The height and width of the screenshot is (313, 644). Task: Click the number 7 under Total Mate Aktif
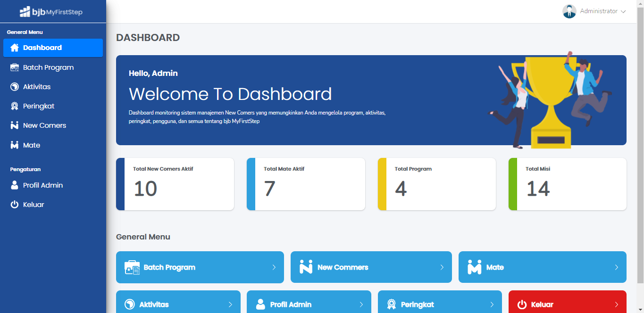[269, 189]
